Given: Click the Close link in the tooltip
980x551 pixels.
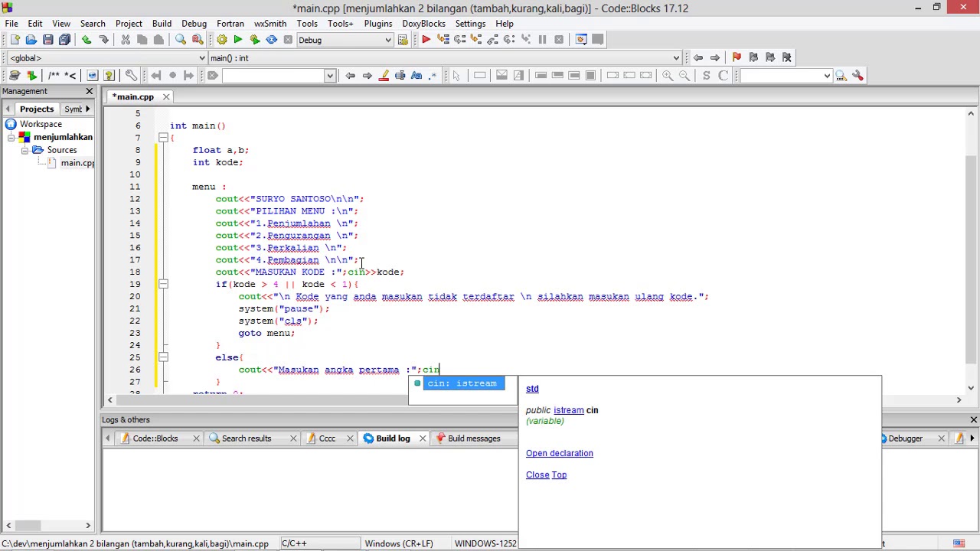Looking at the screenshot, I should (537, 474).
